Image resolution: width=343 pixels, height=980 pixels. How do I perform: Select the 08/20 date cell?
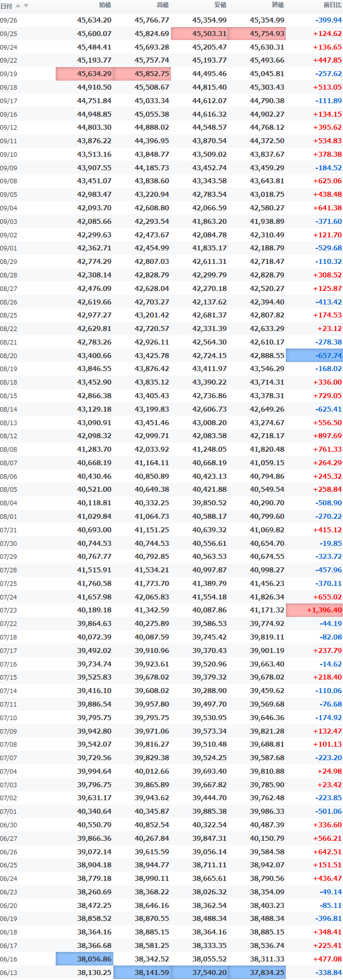(x=9, y=356)
